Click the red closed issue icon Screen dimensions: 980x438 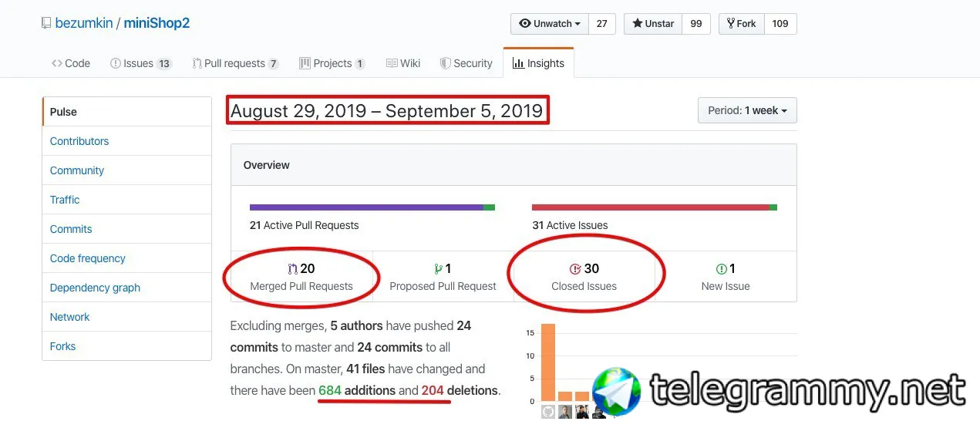pos(575,269)
